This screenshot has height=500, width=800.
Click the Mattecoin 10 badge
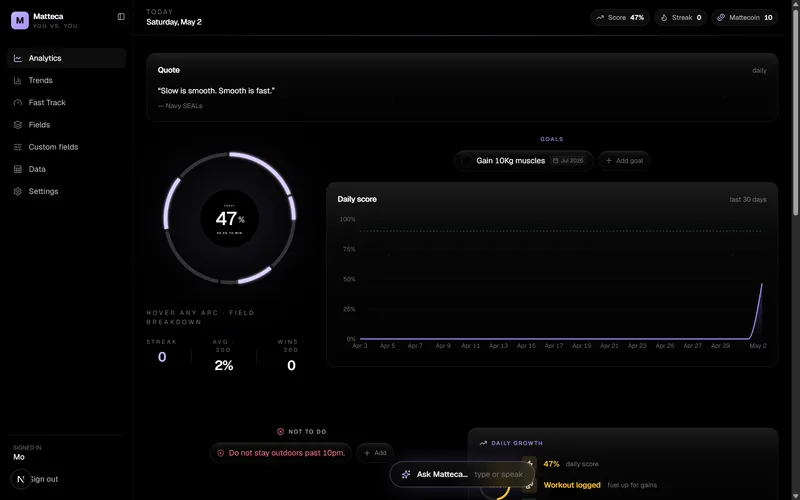(744, 17)
